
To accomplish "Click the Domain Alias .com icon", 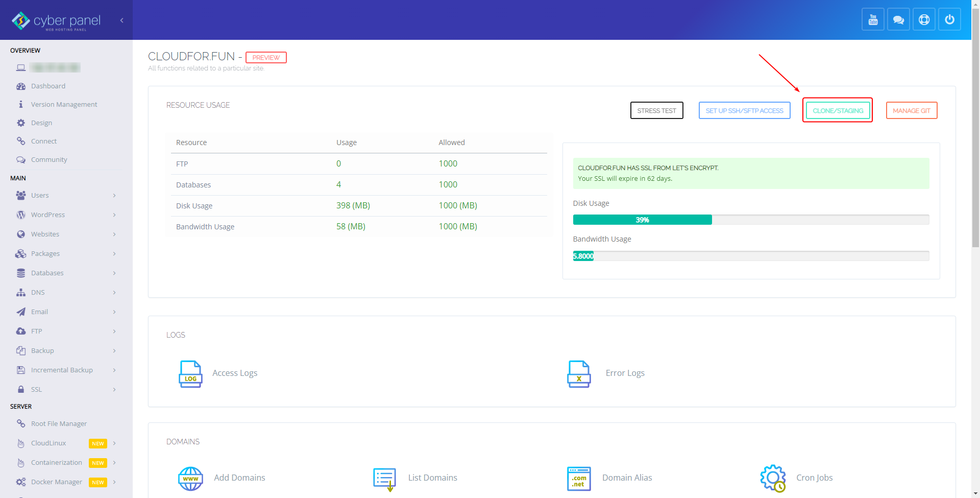I will (x=579, y=479).
